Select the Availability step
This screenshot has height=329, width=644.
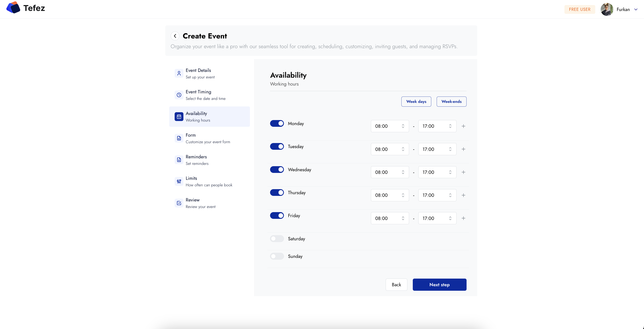210,117
